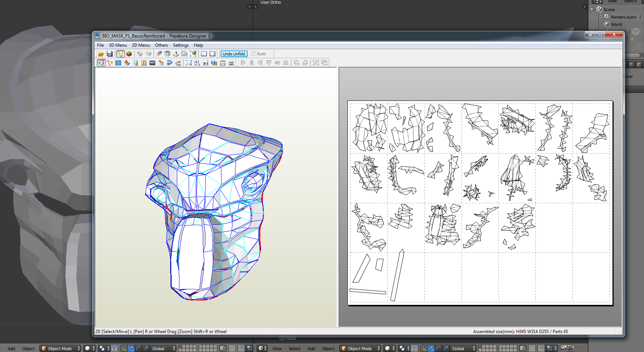Screen dimensions: 644x352
Task: Open right Blender Object Mode dropdown
Action: coord(360,348)
